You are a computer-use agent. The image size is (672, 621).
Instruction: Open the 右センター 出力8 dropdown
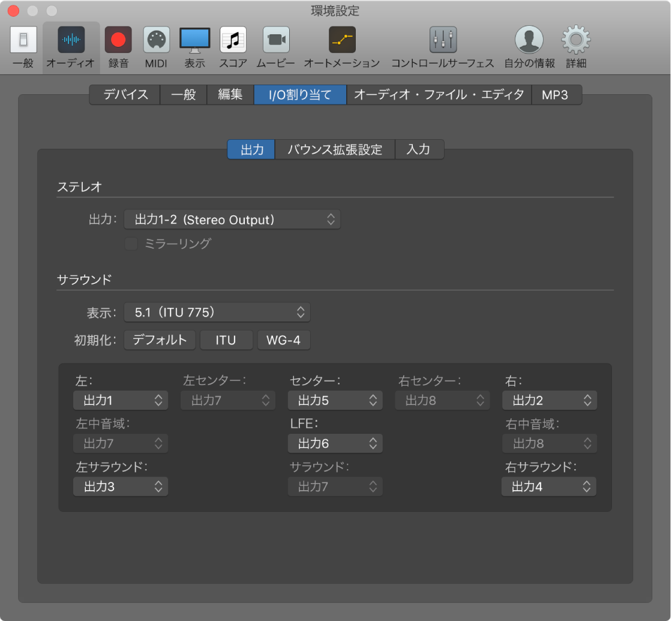click(x=442, y=400)
